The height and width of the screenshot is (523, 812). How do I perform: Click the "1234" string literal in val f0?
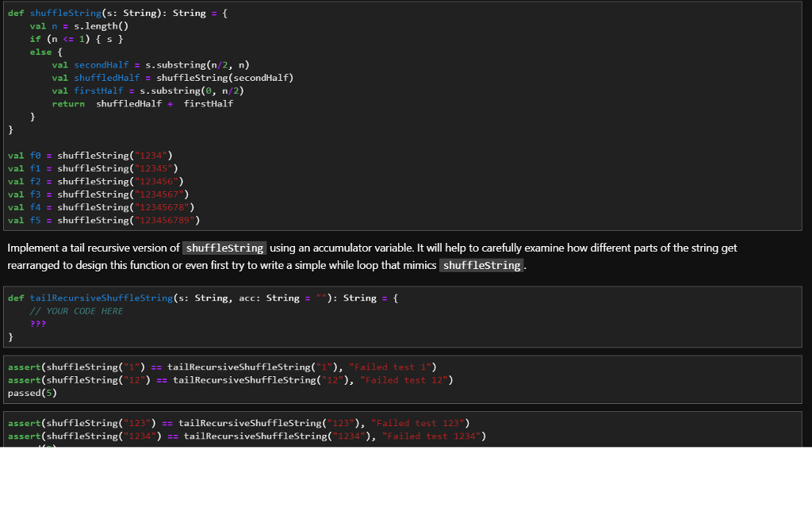point(151,155)
